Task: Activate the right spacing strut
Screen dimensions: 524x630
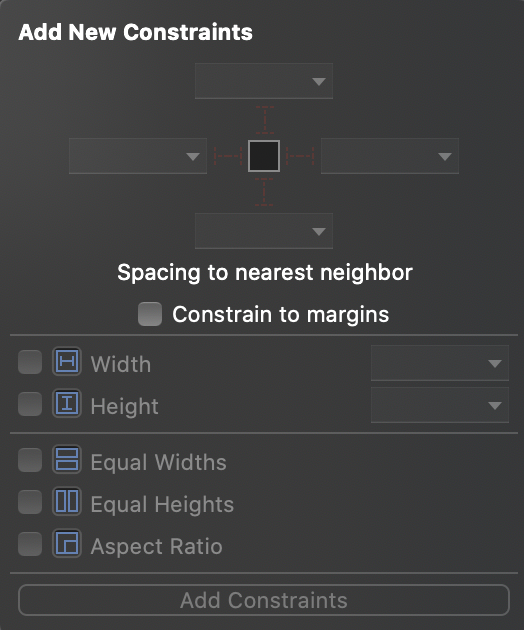Action: (300, 155)
